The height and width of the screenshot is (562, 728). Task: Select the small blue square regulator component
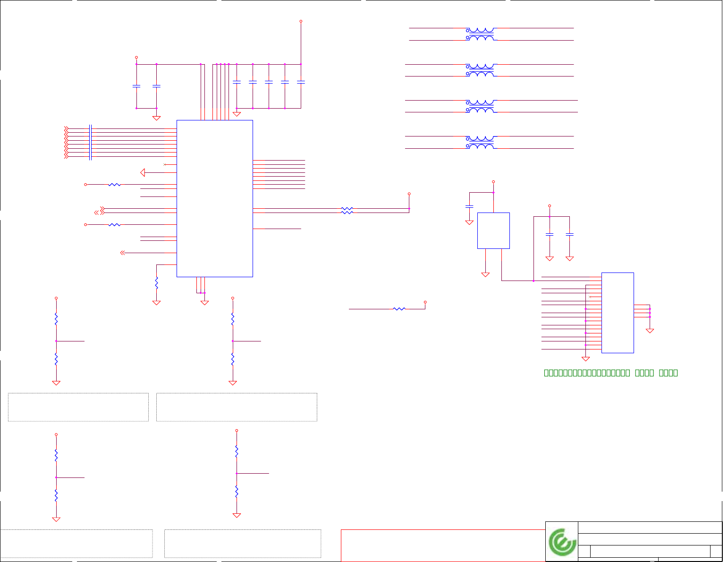(x=493, y=230)
